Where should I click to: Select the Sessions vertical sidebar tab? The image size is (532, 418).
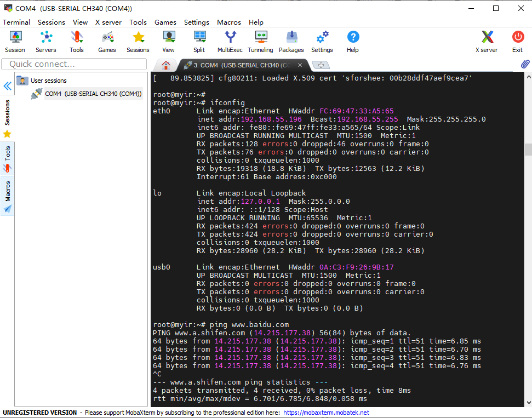click(7, 118)
